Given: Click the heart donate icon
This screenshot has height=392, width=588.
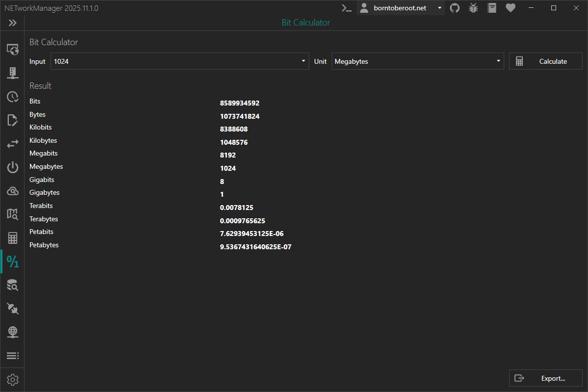Looking at the screenshot, I should (x=511, y=8).
